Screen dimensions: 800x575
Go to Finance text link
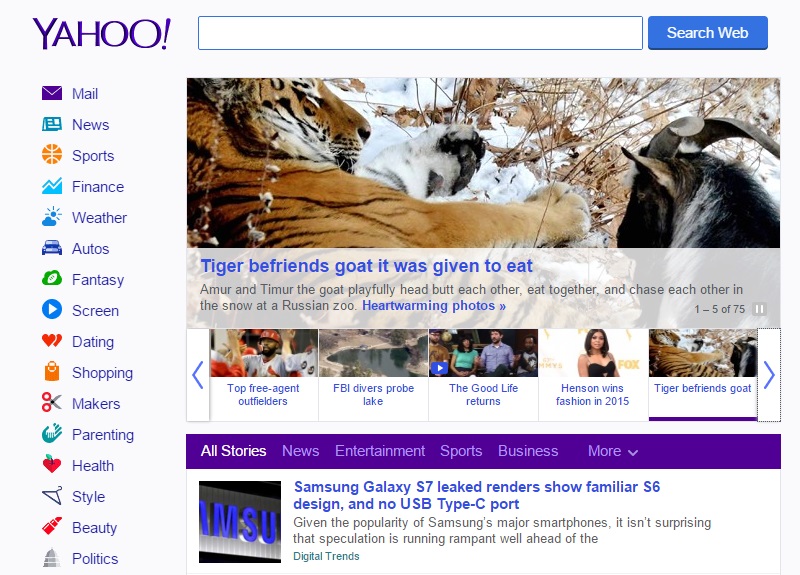point(98,187)
